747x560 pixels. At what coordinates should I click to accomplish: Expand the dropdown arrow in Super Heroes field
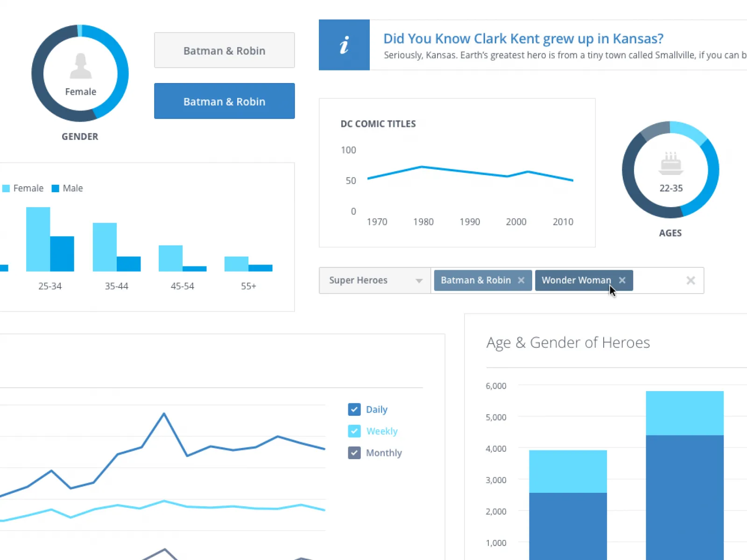coord(419,280)
